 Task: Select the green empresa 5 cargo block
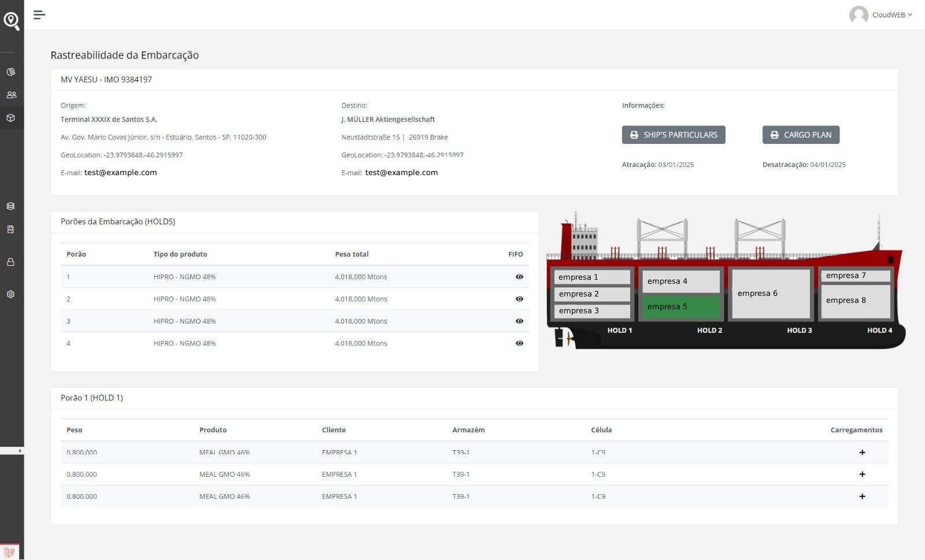pyautogui.click(x=681, y=307)
